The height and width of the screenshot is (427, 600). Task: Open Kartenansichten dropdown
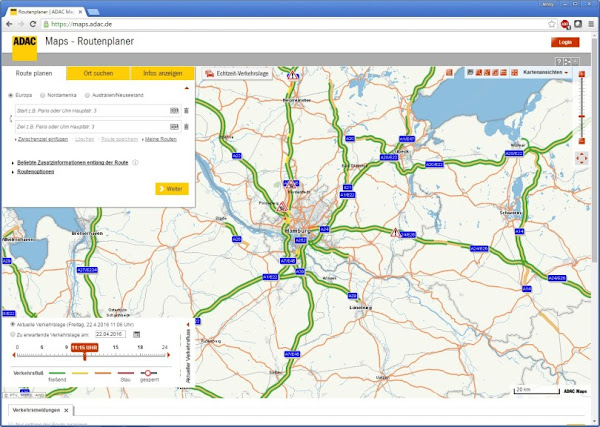[546, 72]
